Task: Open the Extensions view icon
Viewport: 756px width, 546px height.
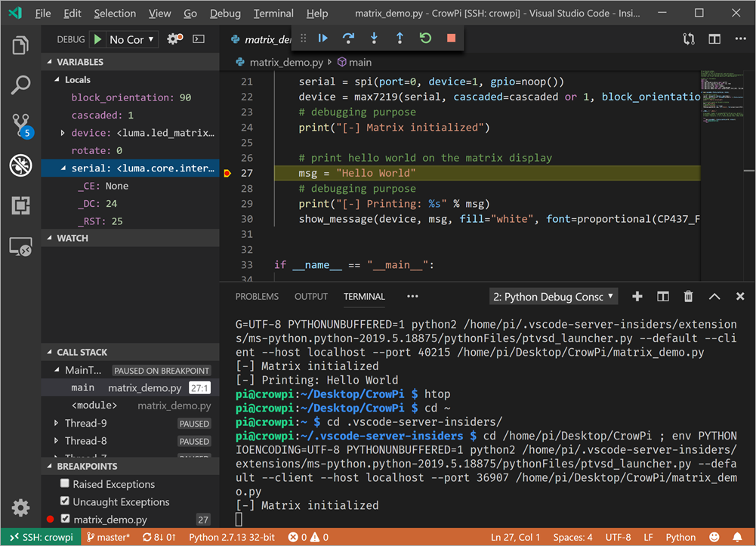Action: [20, 205]
